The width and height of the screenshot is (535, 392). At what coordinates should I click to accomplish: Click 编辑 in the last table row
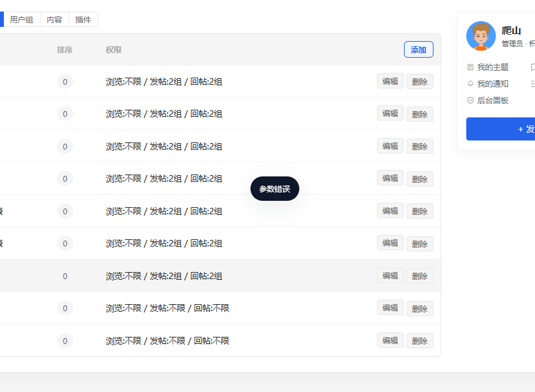click(390, 340)
